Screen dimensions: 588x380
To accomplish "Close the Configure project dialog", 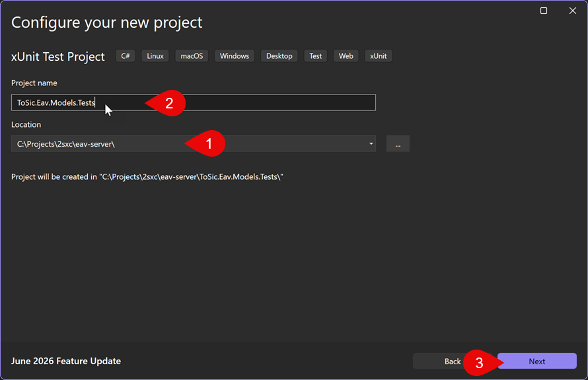I will 573,11.
